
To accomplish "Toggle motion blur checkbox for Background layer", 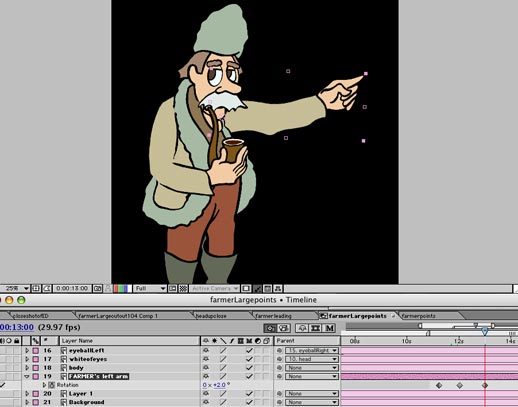I will click(x=249, y=402).
